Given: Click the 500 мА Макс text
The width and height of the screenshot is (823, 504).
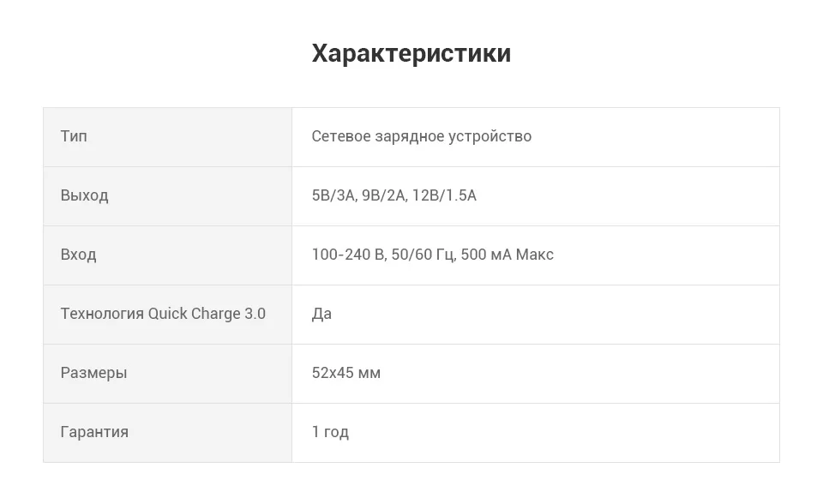Looking at the screenshot, I should [507, 255].
